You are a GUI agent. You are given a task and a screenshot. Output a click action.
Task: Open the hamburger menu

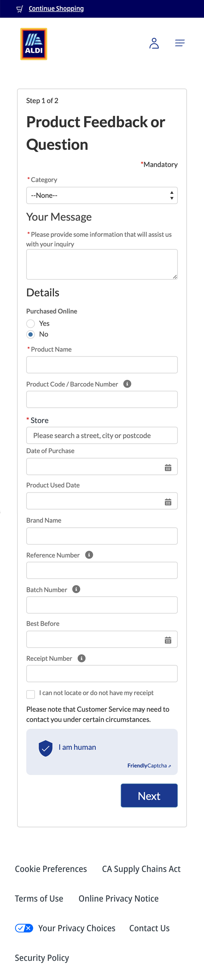tap(180, 43)
